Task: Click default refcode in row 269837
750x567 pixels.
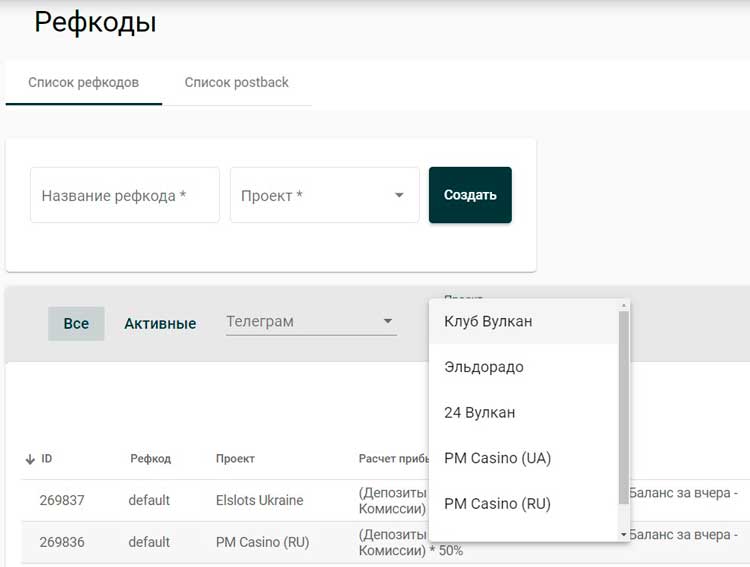Action: [x=149, y=500]
